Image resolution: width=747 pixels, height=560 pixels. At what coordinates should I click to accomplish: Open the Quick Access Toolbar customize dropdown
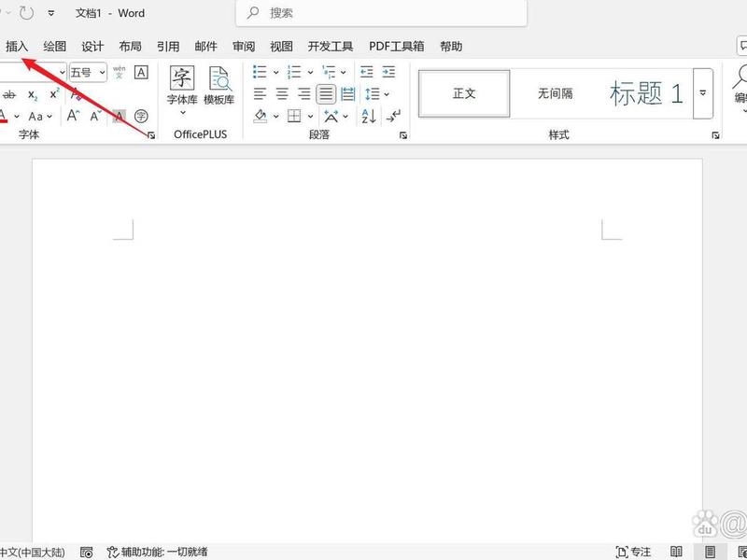click(x=51, y=13)
